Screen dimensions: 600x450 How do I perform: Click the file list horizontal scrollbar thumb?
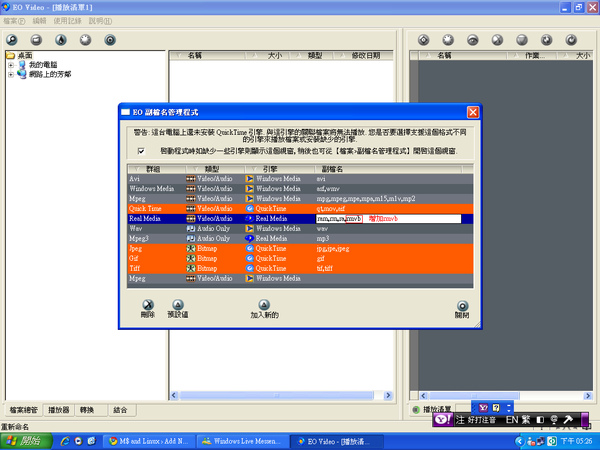click(x=276, y=395)
